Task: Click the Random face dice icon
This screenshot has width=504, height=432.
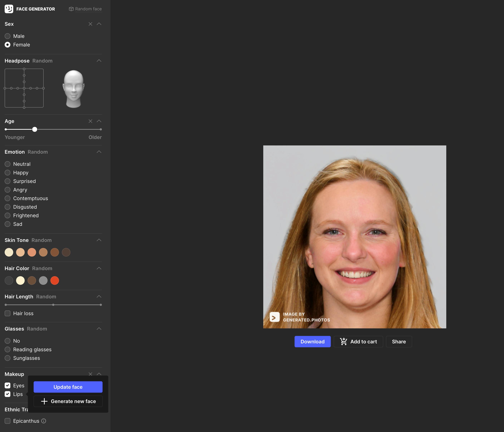Action: point(71,9)
